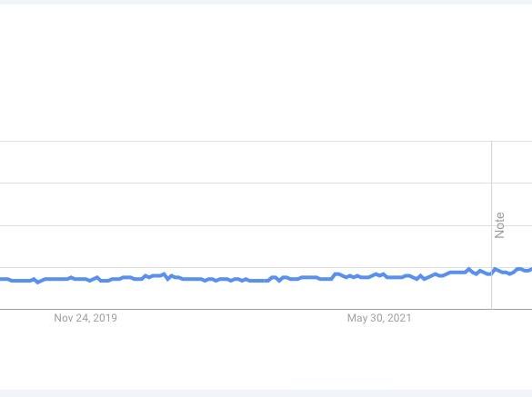Click blank area below the date labels
Screen dimensions: 532x397
tap(266, 356)
